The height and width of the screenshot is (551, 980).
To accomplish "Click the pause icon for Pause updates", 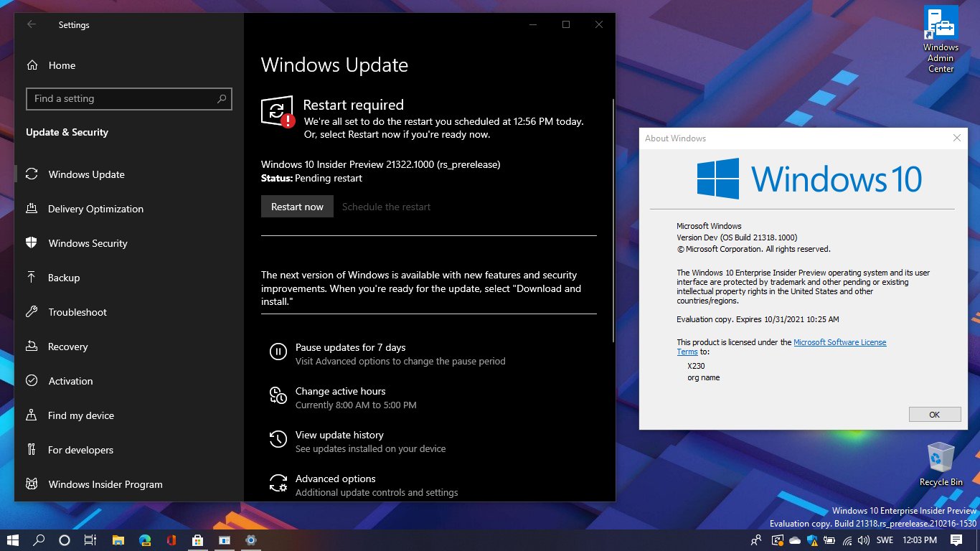I will pos(278,352).
